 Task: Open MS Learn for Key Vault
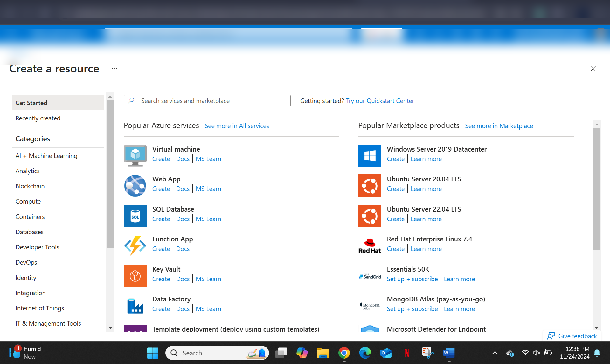point(208,279)
